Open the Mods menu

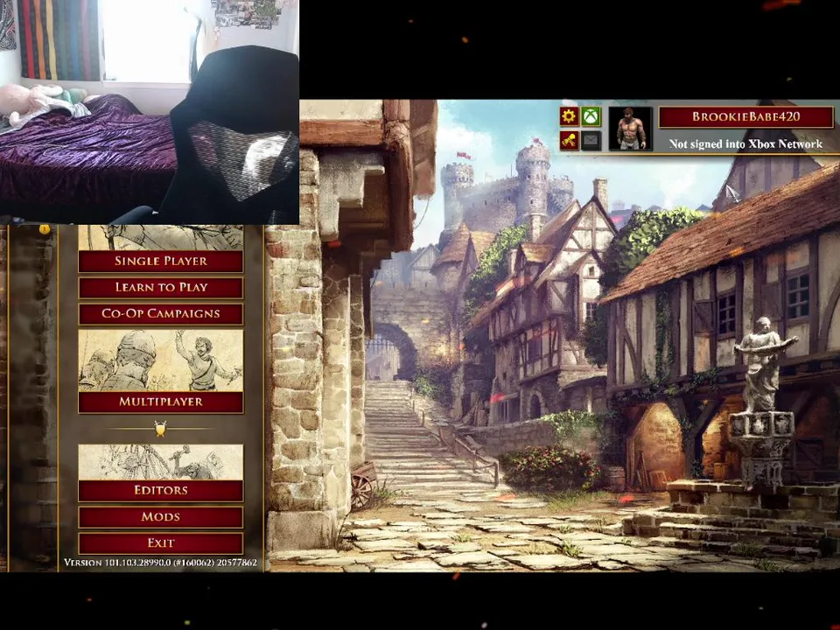161,516
